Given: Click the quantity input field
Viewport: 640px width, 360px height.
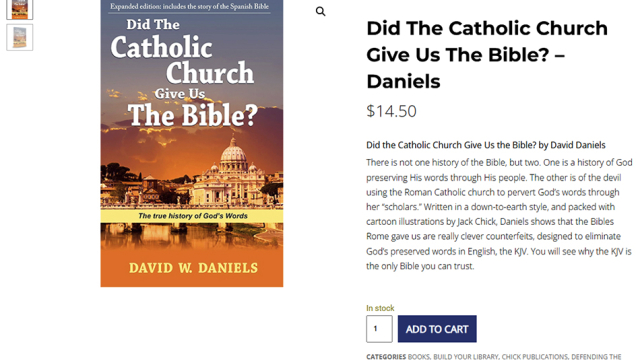Looking at the screenshot, I should click(379, 329).
